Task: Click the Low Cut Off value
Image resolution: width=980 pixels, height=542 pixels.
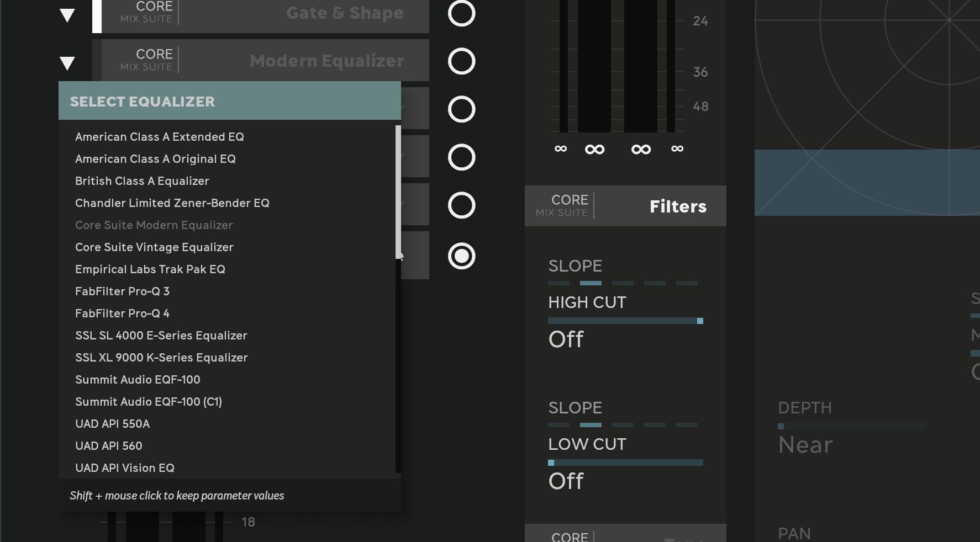Action: pyautogui.click(x=566, y=481)
